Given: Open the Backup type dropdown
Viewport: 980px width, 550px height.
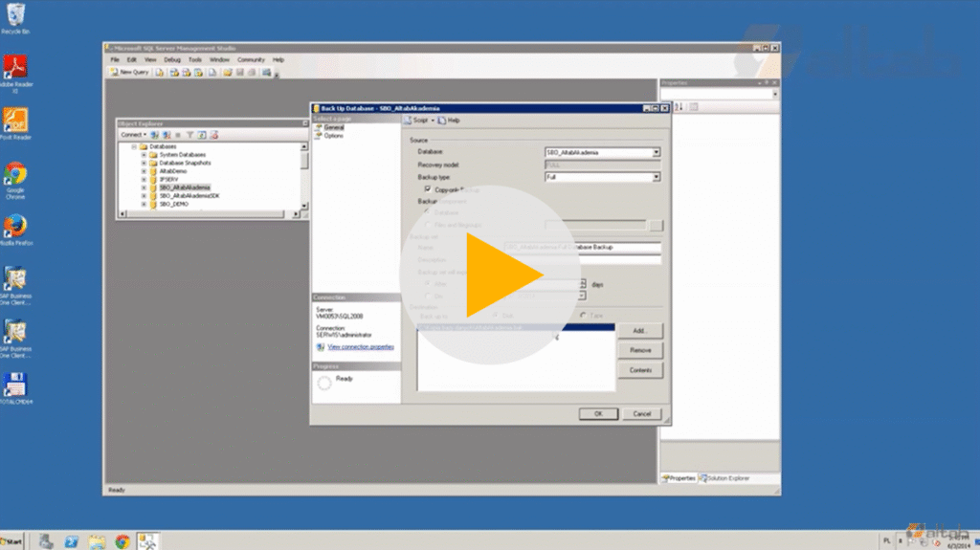Looking at the screenshot, I should (657, 178).
